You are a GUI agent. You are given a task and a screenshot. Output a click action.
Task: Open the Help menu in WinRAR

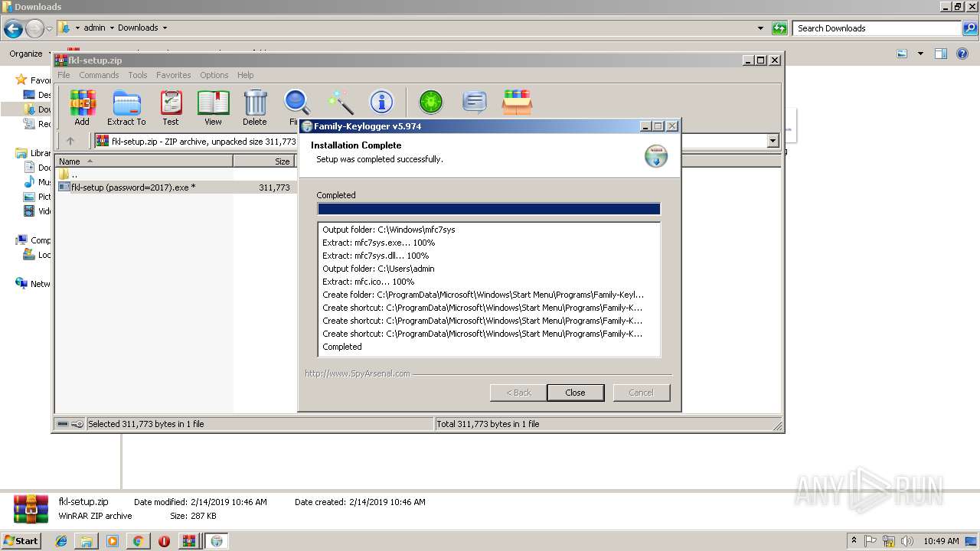click(246, 75)
